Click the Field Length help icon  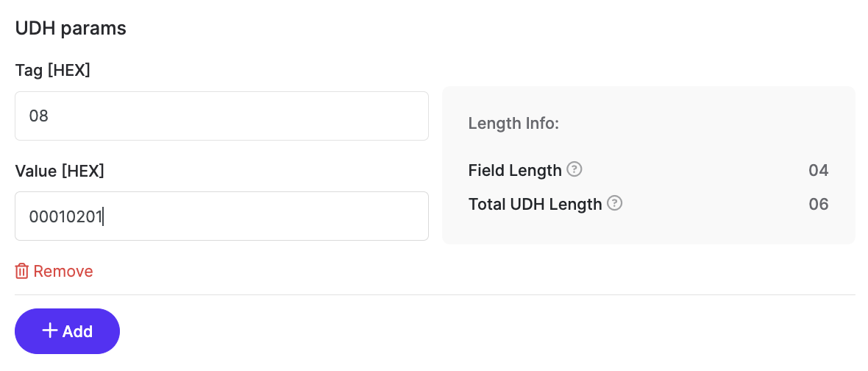(x=575, y=170)
